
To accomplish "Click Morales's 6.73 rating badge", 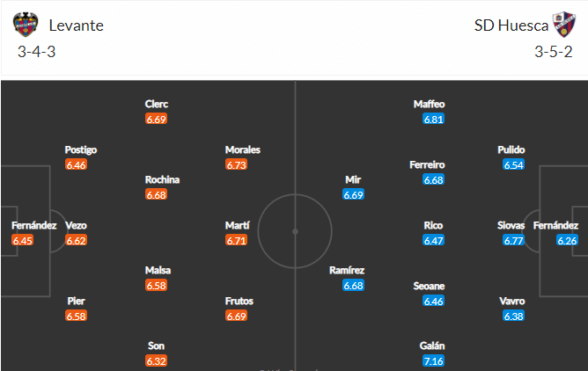I will tap(236, 164).
